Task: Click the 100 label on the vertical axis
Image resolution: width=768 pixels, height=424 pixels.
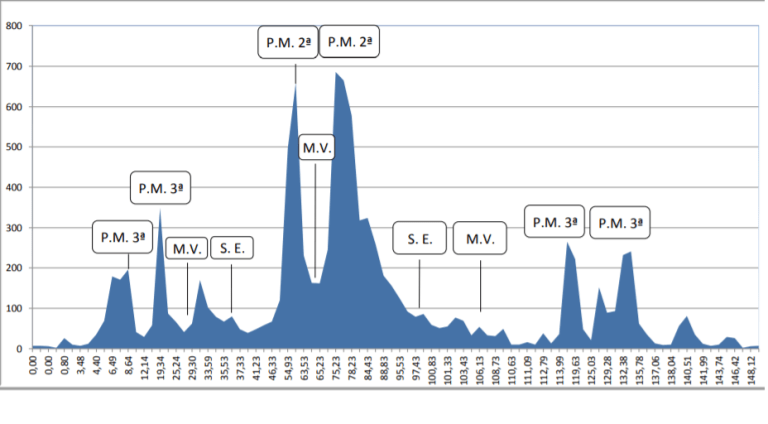Action: (14, 308)
